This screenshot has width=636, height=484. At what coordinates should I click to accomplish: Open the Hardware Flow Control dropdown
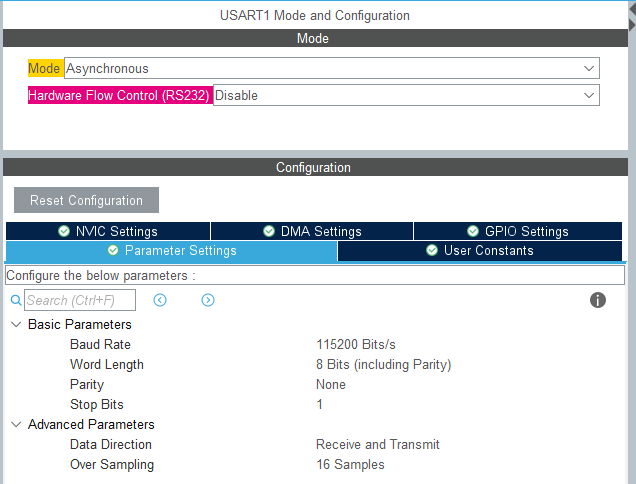click(406, 95)
